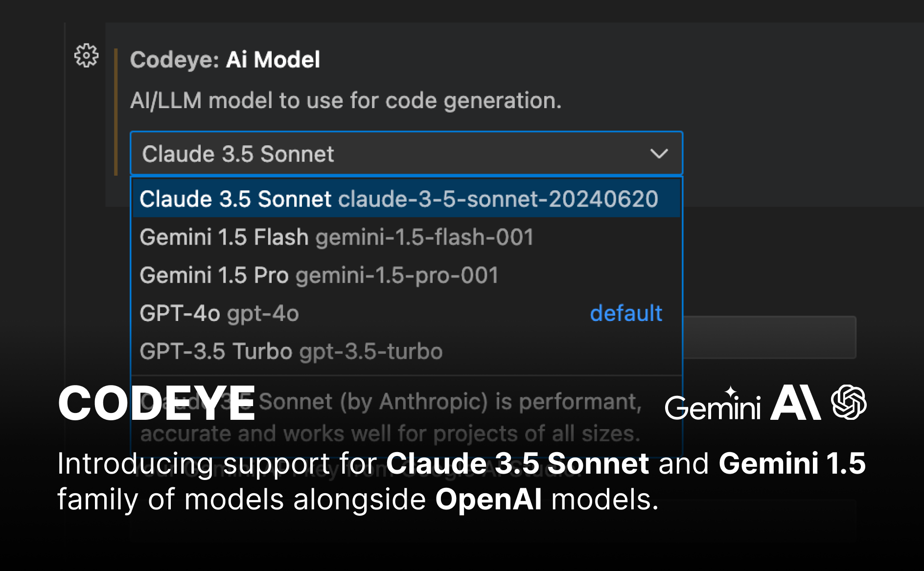Click the settings gear icon
Image resolution: width=924 pixels, height=571 pixels.
(x=86, y=55)
